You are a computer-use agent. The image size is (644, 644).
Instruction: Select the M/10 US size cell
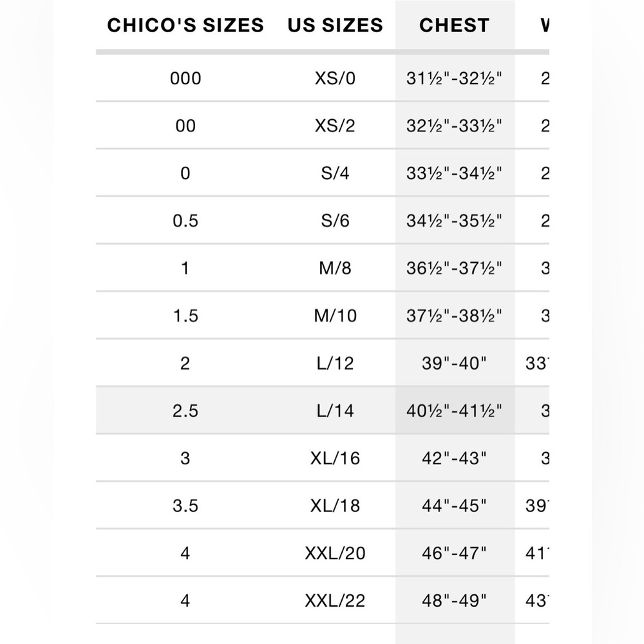[x=335, y=316]
